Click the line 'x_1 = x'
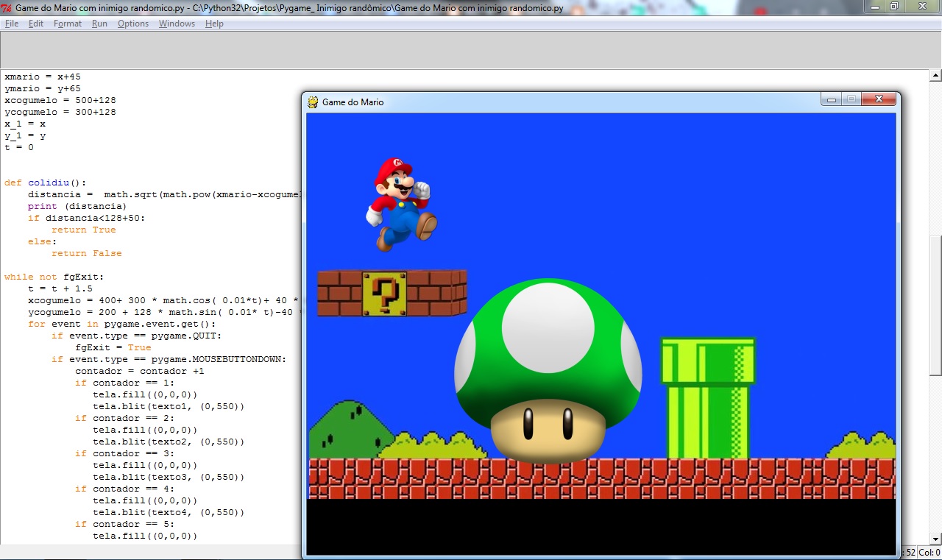942x560 pixels. coord(25,124)
